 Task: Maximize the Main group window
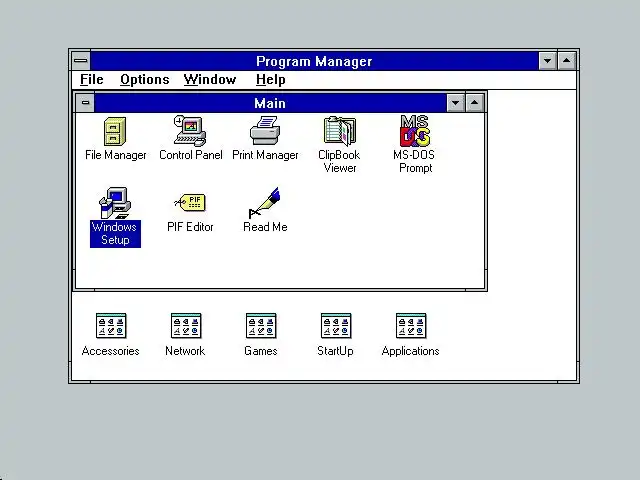pyautogui.click(x=474, y=103)
